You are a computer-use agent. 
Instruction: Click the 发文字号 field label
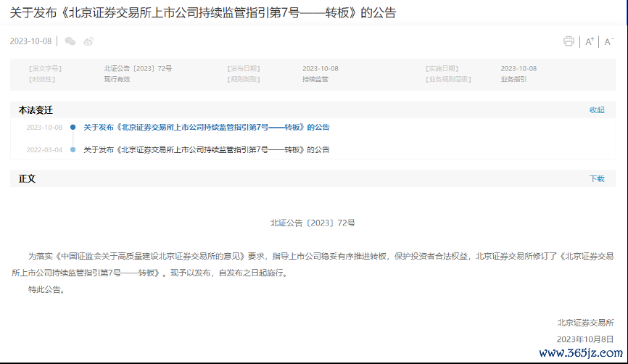[45, 68]
